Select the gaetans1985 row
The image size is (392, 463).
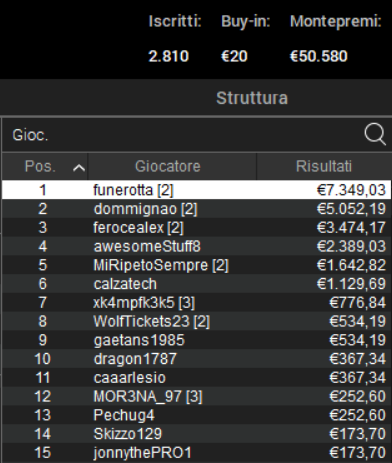click(196, 340)
